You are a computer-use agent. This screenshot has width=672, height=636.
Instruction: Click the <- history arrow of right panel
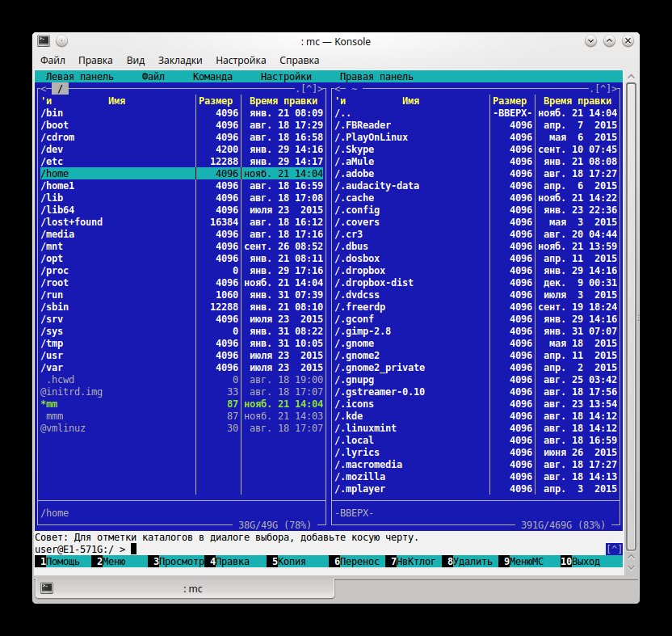[338, 89]
